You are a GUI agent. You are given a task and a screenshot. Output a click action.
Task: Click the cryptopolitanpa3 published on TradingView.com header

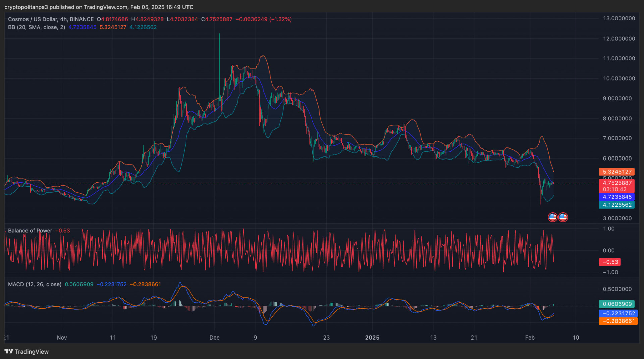(99, 7)
